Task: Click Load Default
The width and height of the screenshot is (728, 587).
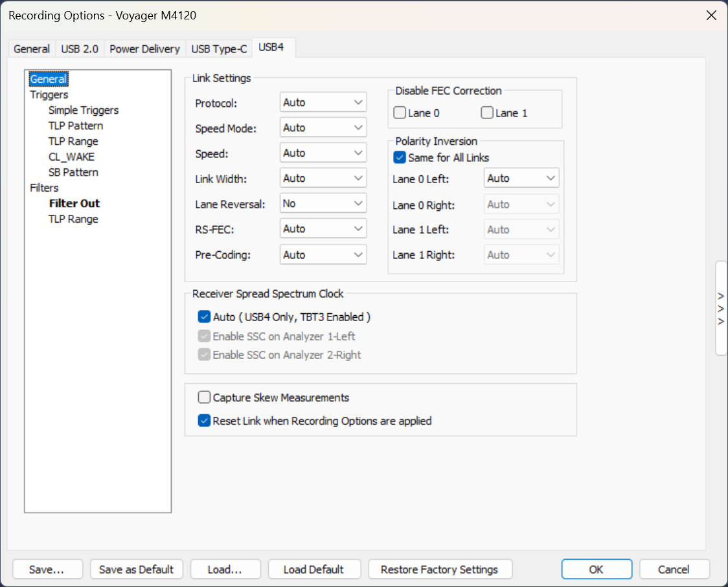Action: pos(314,570)
